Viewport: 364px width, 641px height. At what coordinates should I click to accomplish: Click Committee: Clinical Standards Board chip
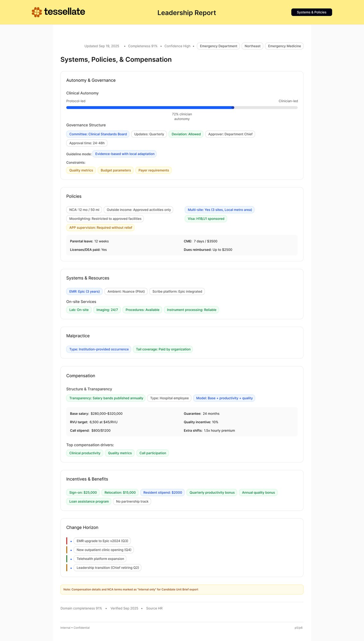[x=98, y=134]
